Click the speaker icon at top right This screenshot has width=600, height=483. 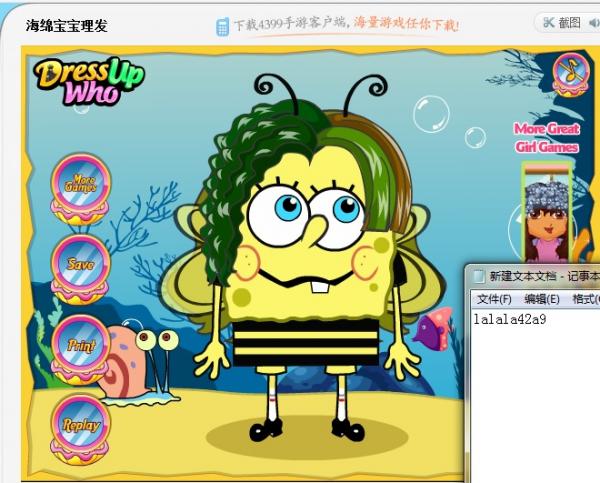[x=595, y=23]
